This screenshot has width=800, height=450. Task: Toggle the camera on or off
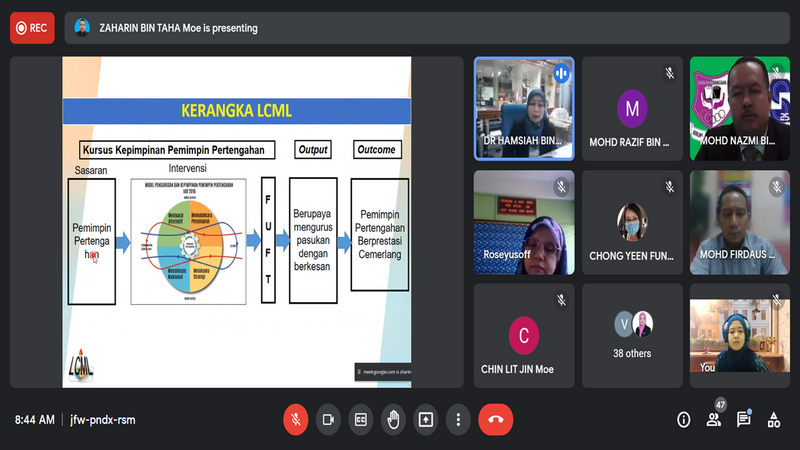pyautogui.click(x=327, y=420)
